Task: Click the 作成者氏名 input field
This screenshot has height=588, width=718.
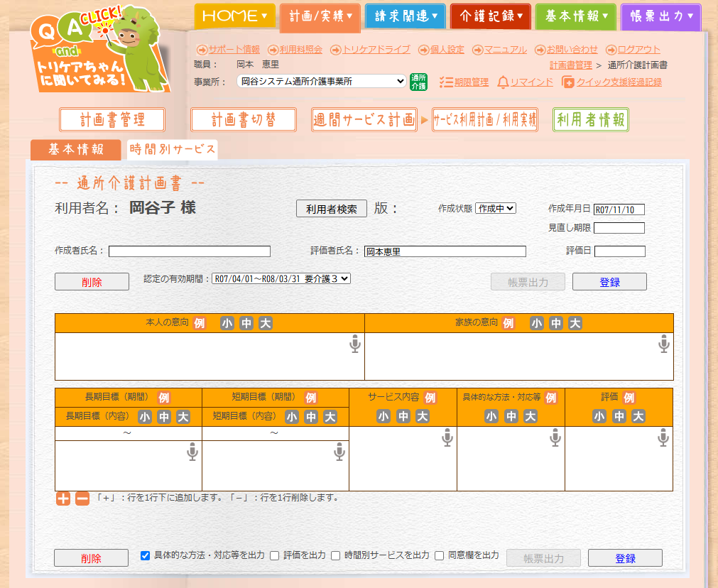Action: [190, 251]
